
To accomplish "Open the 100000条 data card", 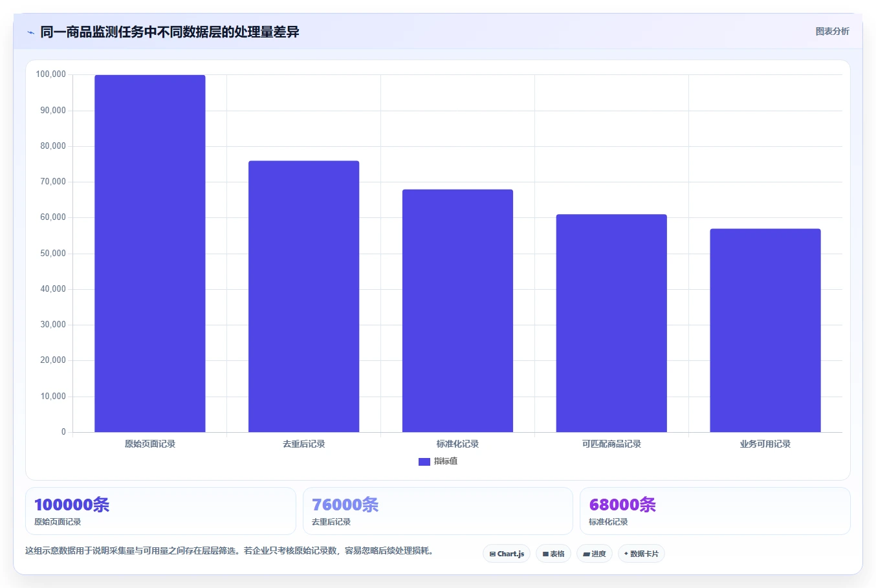I will pos(160,511).
